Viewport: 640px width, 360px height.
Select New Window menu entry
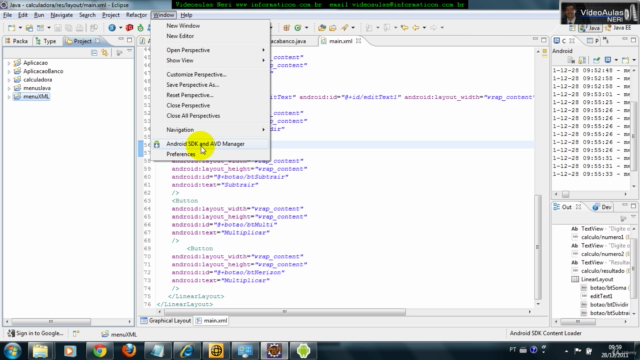coord(183,25)
